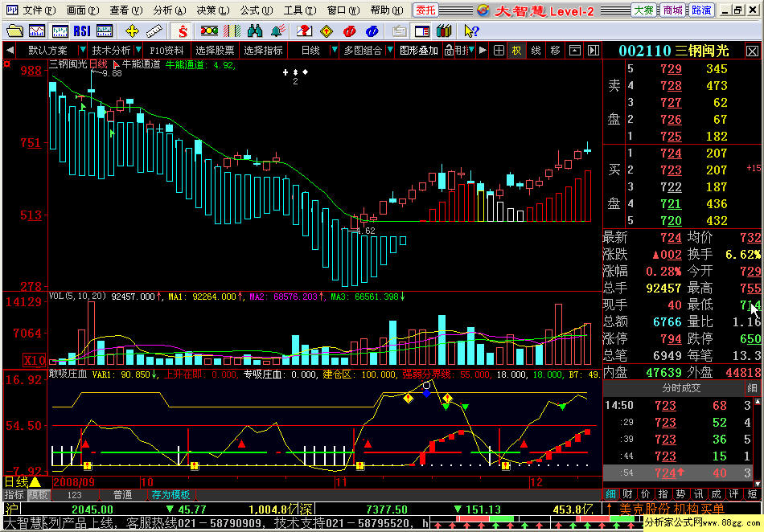
Task: Open the dropdown arrow beside lock icon
Action: coord(471,50)
